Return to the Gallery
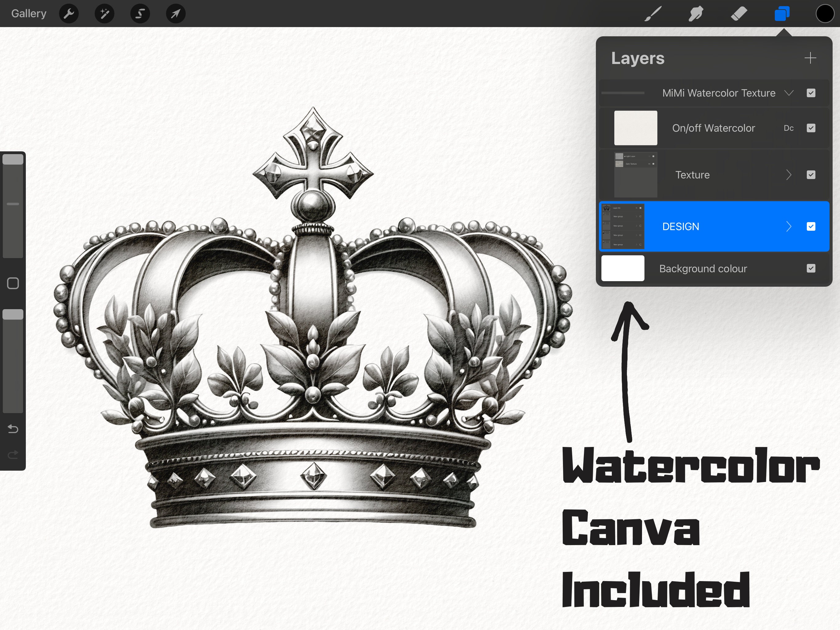840x630 pixels. pyautogui.click(x=29, y=14)
